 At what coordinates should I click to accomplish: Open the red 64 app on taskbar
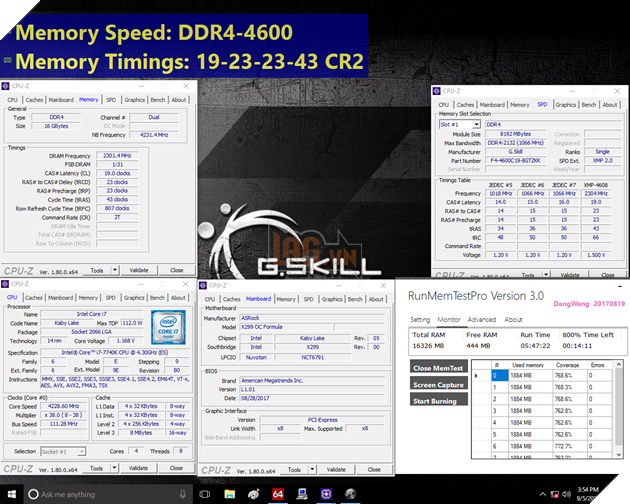pyautogui.click(x=278, y=494)
